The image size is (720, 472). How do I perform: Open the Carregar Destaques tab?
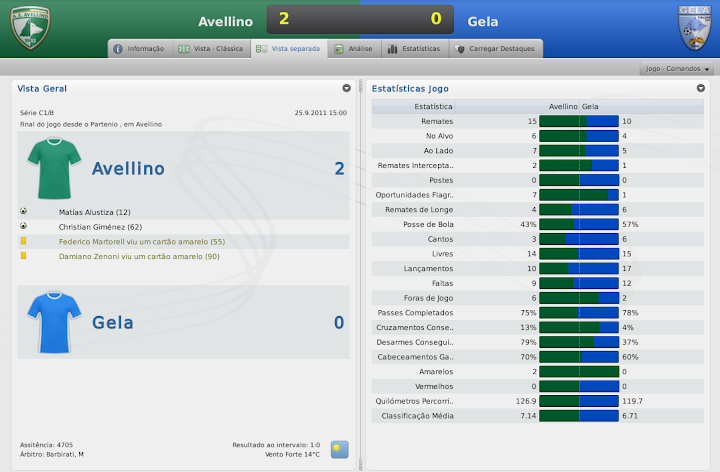coord(494,48)
